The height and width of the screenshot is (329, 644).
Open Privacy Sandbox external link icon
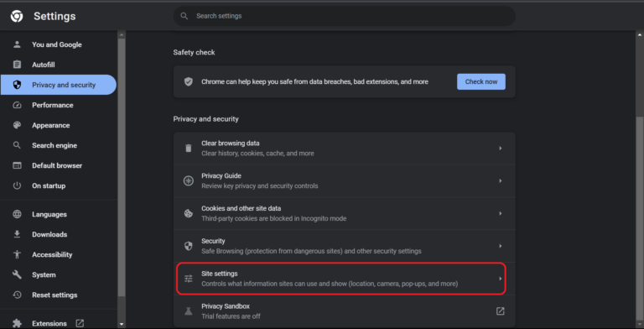click(x=500, y=311)
